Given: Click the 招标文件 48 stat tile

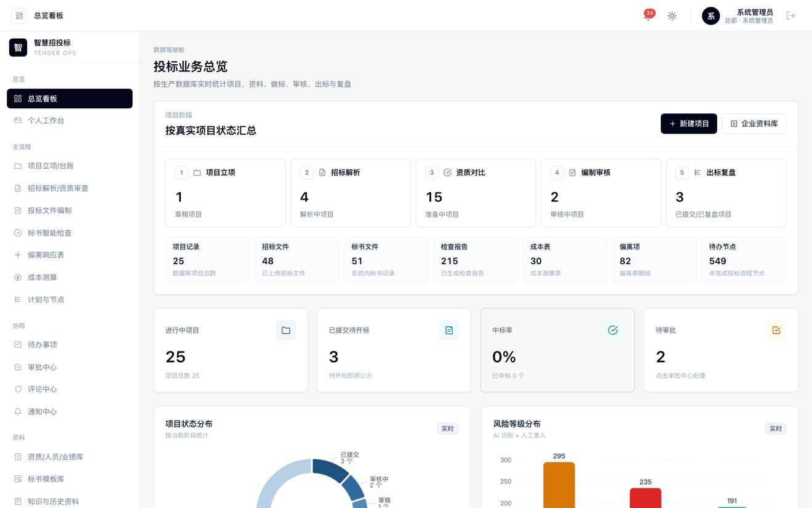Looking at the screenshot, I should pyautogui.click(x=297, y=260).
